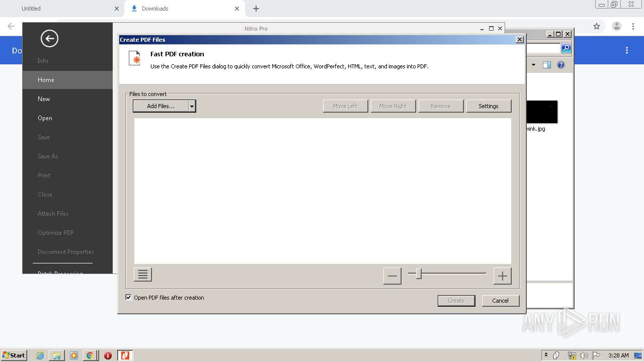
Task: Click the Nitro Pro back arrow icon
Action: pos(49,39)
